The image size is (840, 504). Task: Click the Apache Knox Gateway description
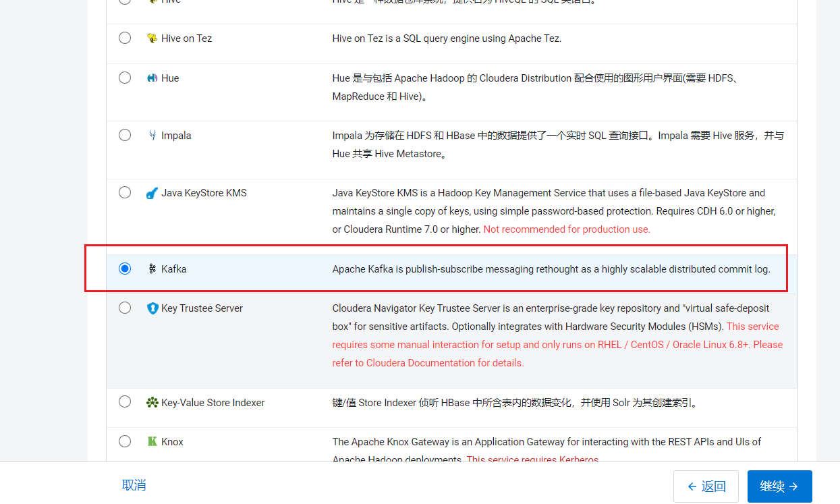coord(547,451)
